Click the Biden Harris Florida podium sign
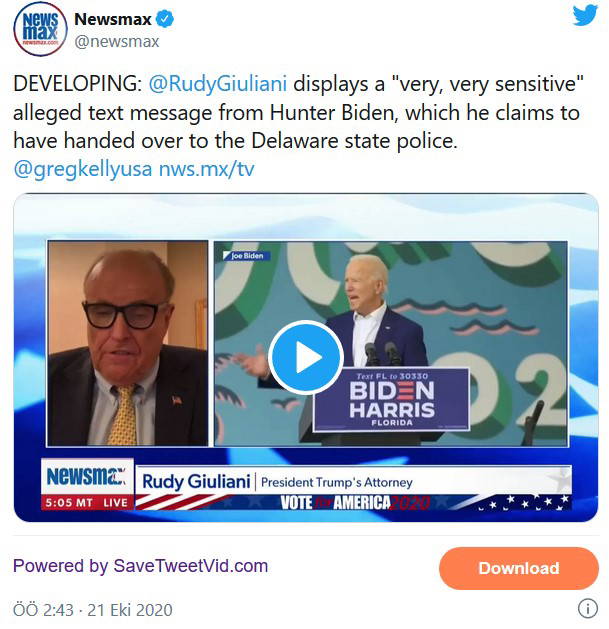The height and width of the screenshot is (629, 609). (x=391, y=400)
